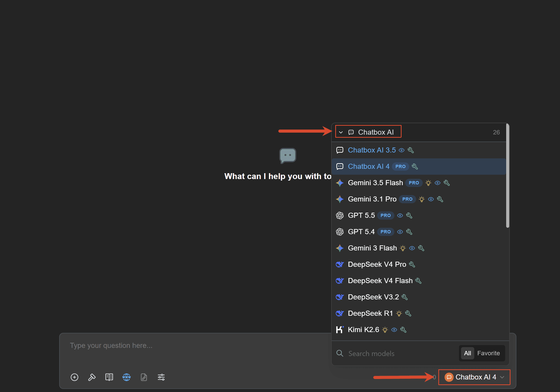560x392 pixels.
Task: Click the lightbulb icon on DeepSeek R1
Action: click(399, 313)
